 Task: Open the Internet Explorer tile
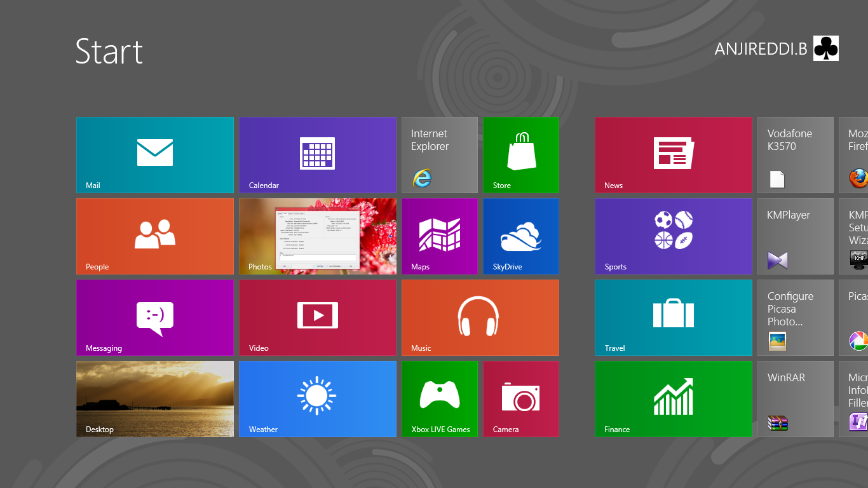pos(440,155)
